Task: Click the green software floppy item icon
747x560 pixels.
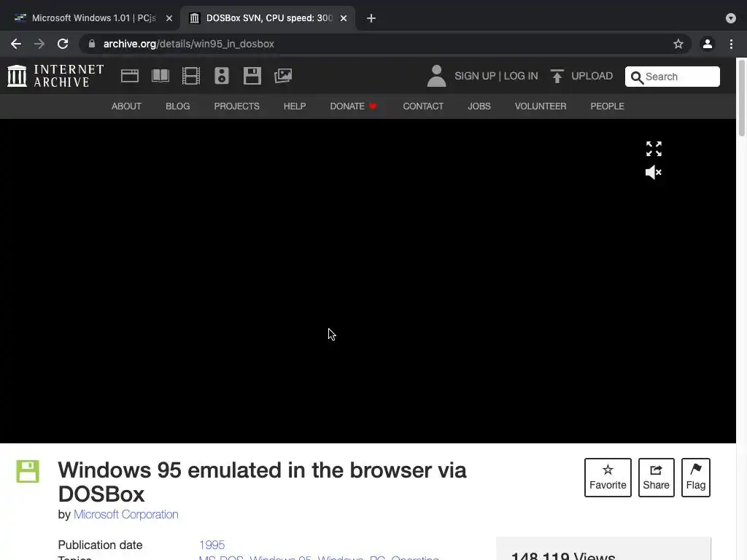Action: pos(28,472)
